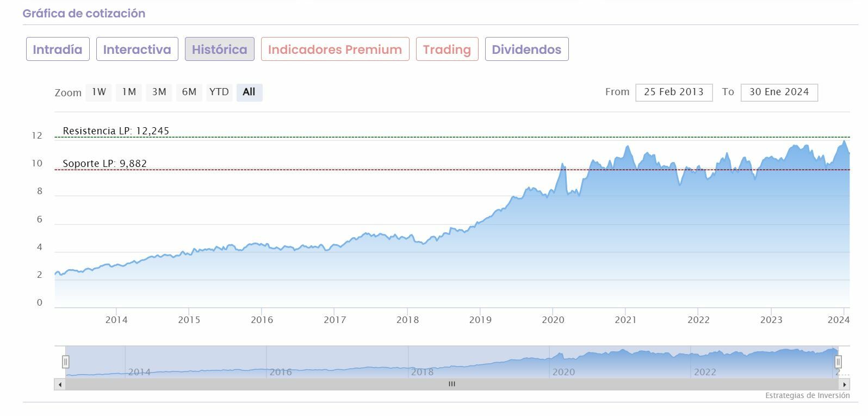Viewport: 868px width, 416px height.
Task: Select the Histórica chart tab
Action: coord(219,49)
